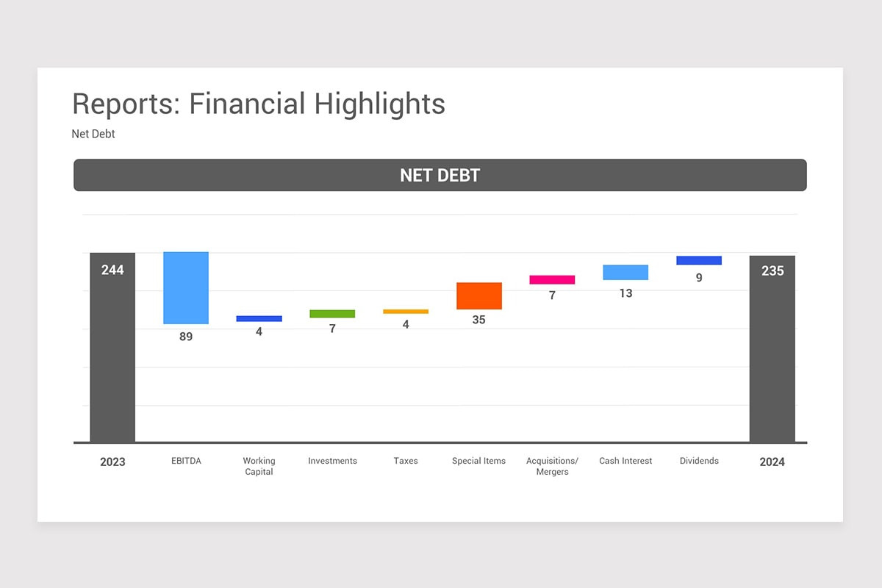Select the value 35 below Special Items bar

(x=478, y=320)
